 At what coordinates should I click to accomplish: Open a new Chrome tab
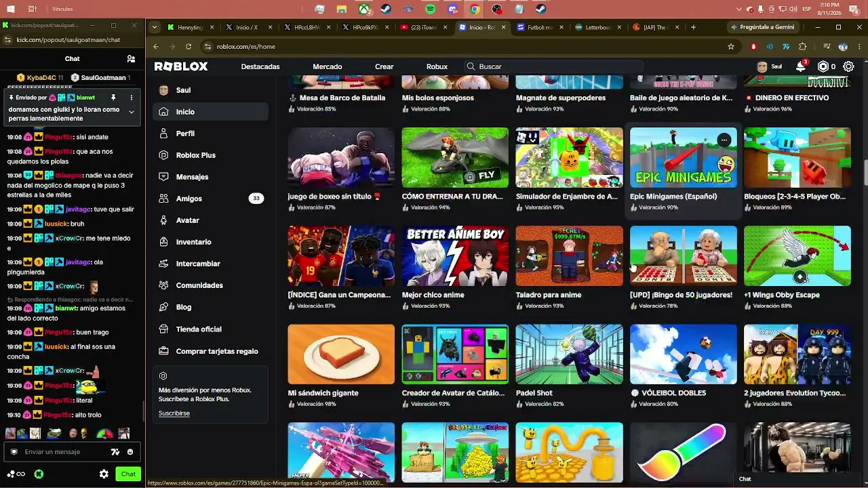[x=693, y=27]
